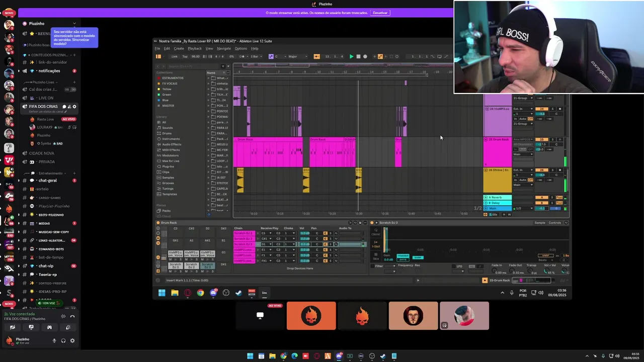Open the Create menu in Ableton

(179, 48)
